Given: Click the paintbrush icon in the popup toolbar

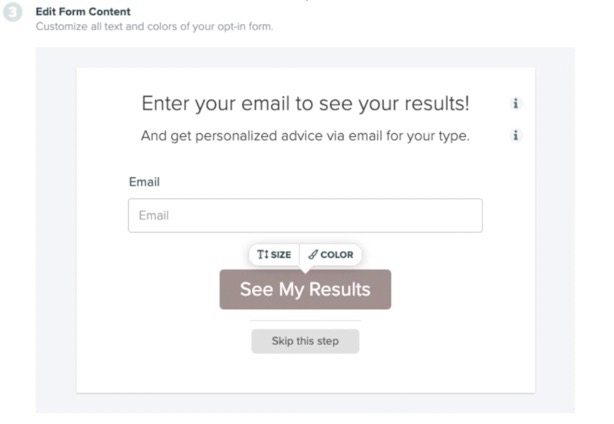Looking at the screenshot, I should (x=313, y=254).
